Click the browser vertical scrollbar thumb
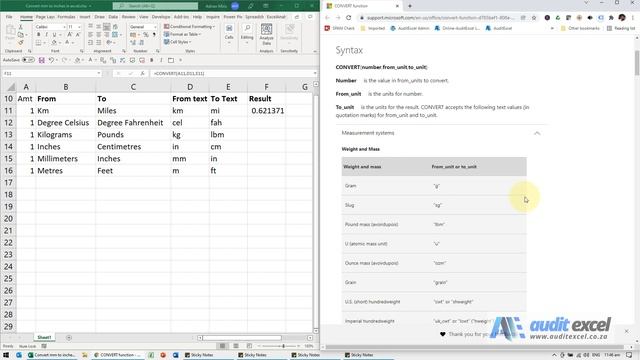640x360 pixels. point(637,63)
